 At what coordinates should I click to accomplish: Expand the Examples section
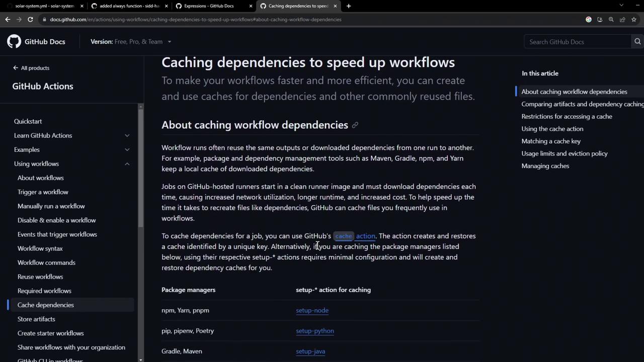(127, 150)
